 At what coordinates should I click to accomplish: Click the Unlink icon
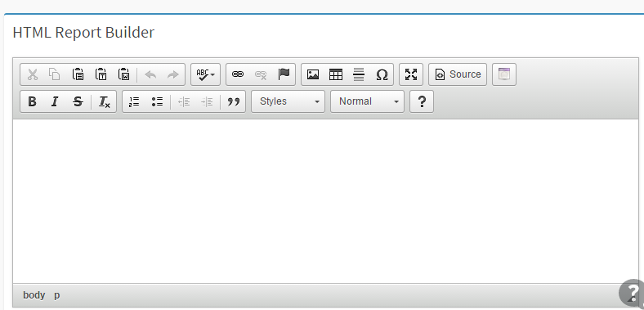coord(261,74)
